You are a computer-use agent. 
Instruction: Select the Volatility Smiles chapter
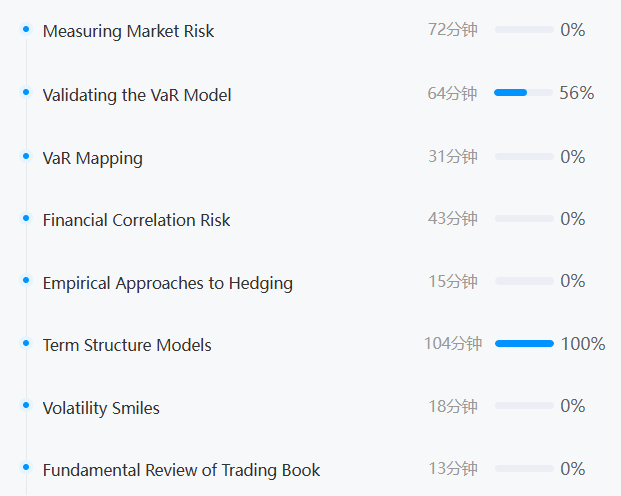(101, 408)
